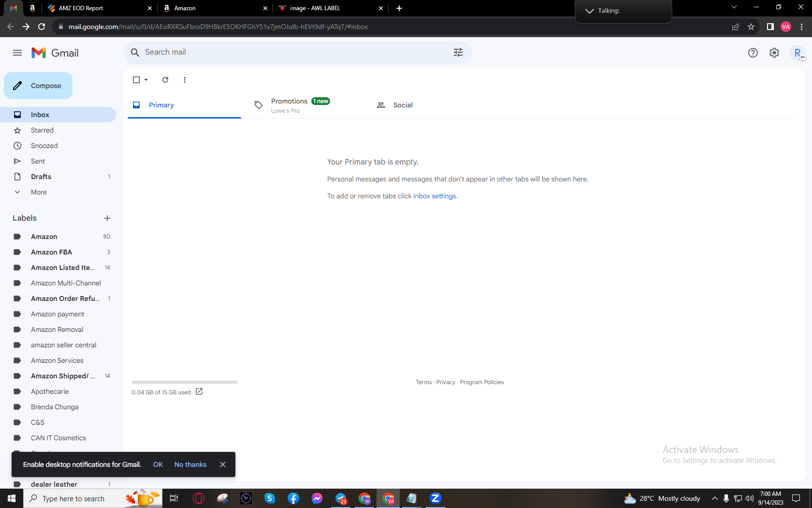Image resolution: width=812 pixels, height=508 pixels.
Task: Open the Snoozed folder
Action: point(58,146)
